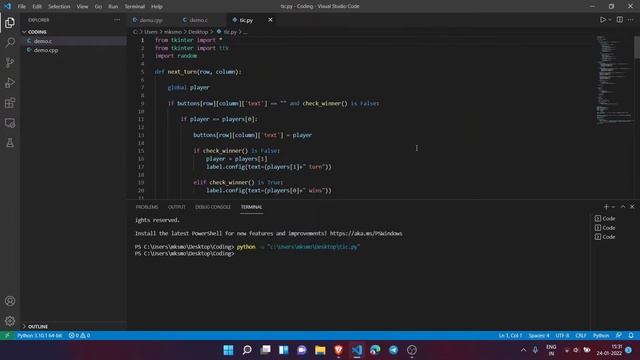Select the Python language mode status

click(601, 336)
